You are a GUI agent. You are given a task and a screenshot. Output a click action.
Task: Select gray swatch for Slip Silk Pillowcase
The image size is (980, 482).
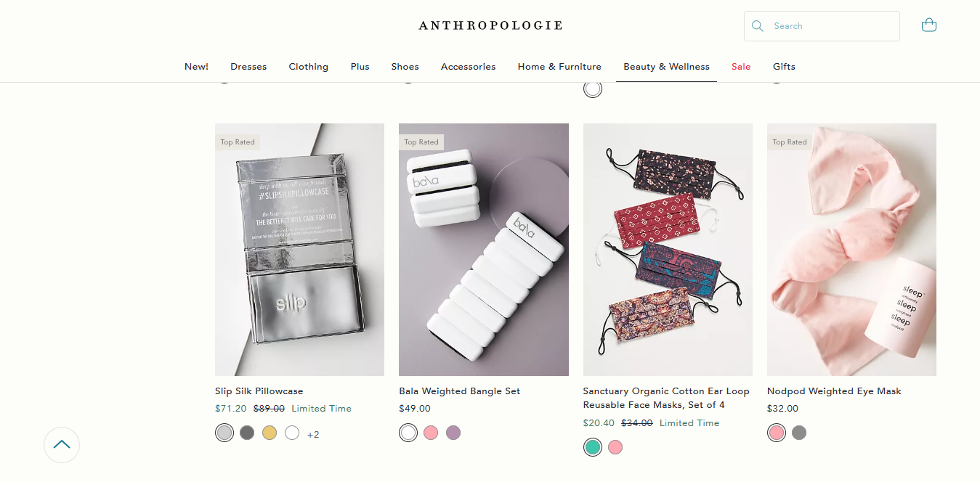point(247,433)
